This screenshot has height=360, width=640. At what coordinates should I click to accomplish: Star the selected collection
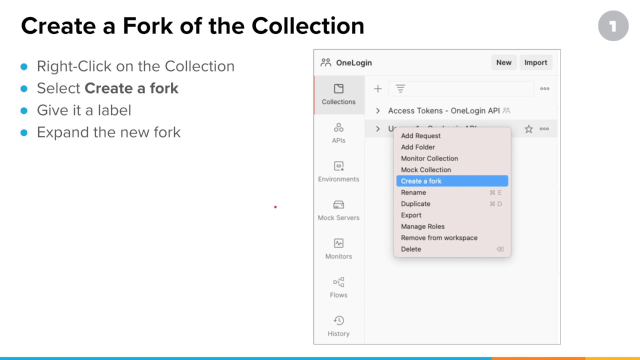529,129
